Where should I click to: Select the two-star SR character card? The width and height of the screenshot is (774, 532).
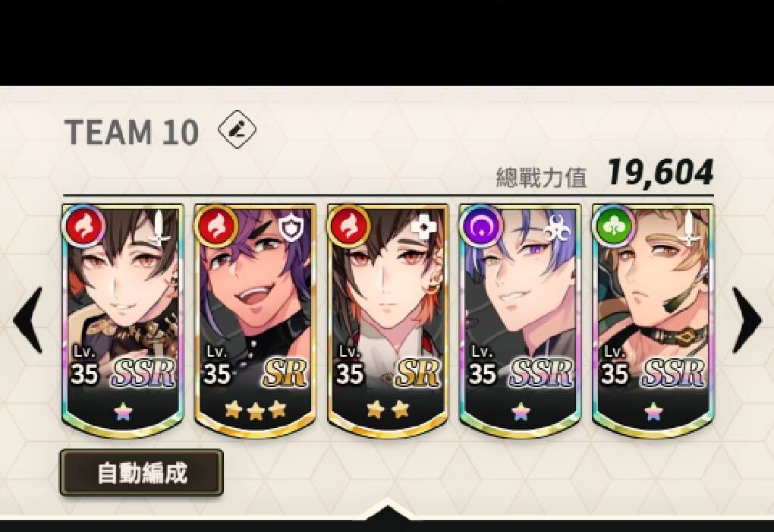(388, 321)
